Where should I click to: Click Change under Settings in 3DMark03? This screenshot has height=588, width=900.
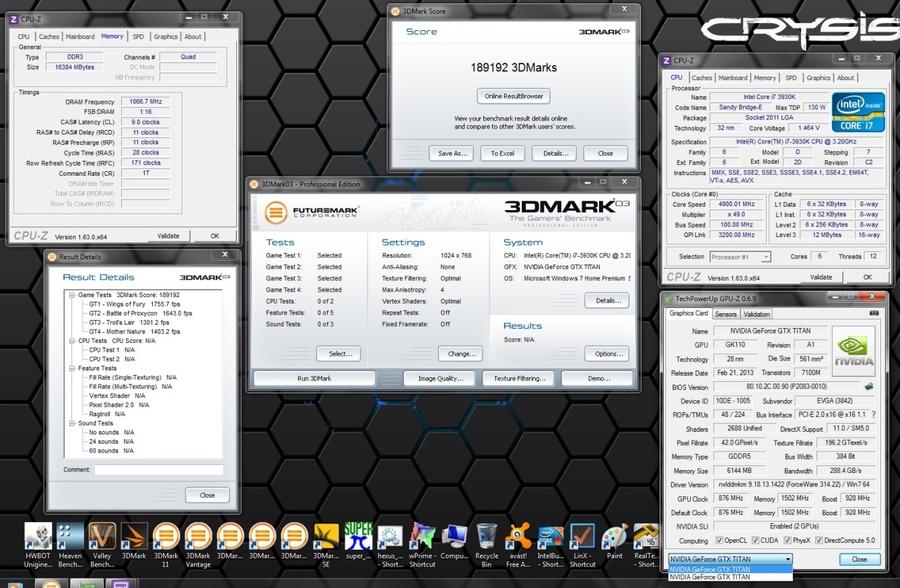pyautogui.click(x=461, y=354)
